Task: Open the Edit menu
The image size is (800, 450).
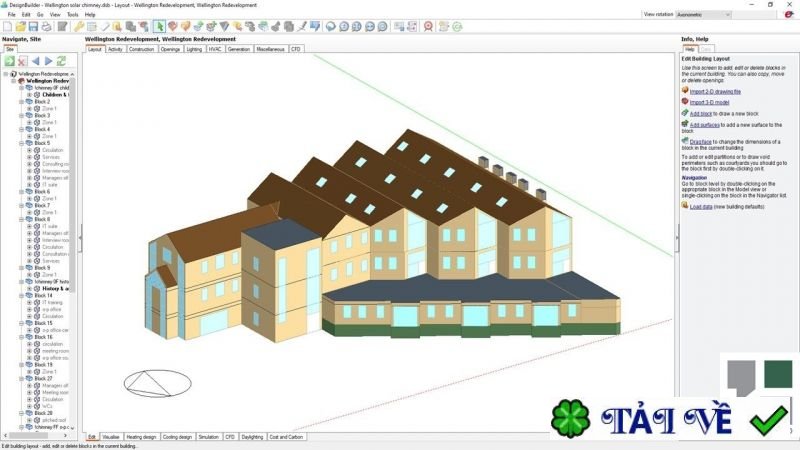Action: click(x=26, y=15)
